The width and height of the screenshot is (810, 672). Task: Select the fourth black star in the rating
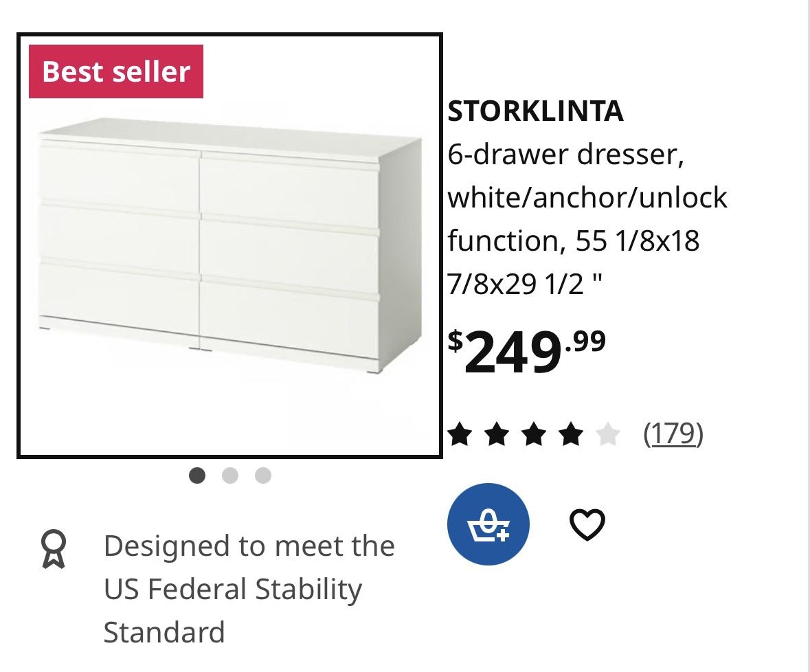point(570,434)
